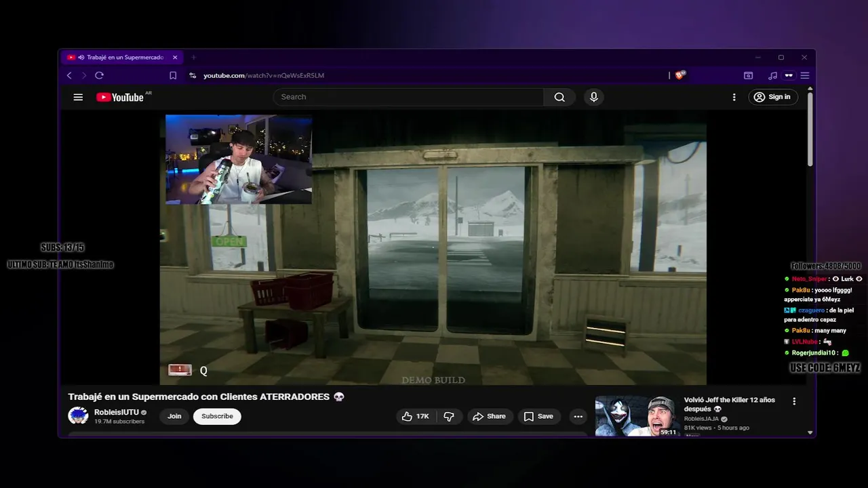Open the browser wallet icon
868x488 pixels.
pos(749,75)
